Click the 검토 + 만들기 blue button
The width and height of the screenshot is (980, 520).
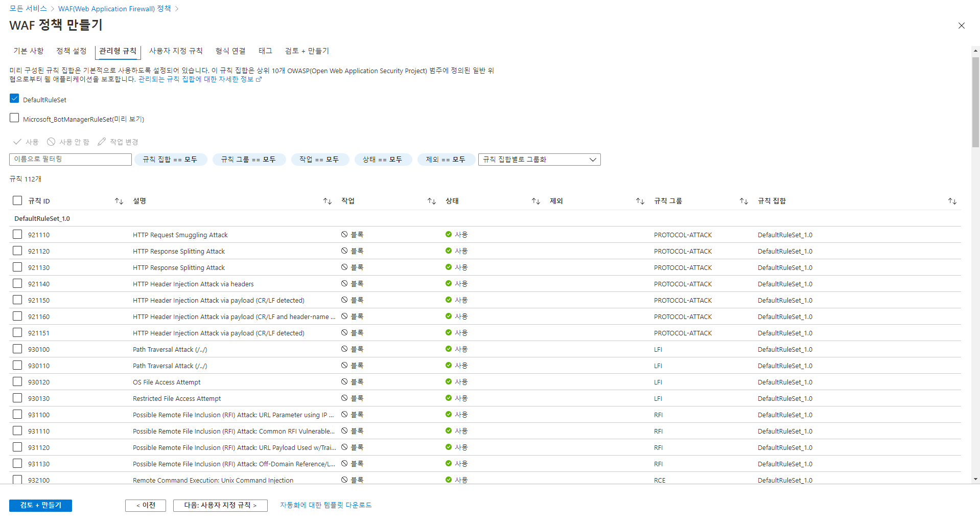tap(40, 505)
